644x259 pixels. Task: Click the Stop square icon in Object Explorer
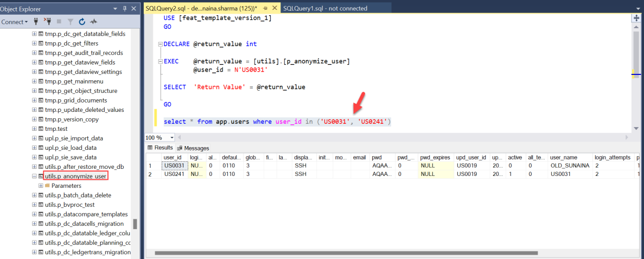[x=59, y=21]
